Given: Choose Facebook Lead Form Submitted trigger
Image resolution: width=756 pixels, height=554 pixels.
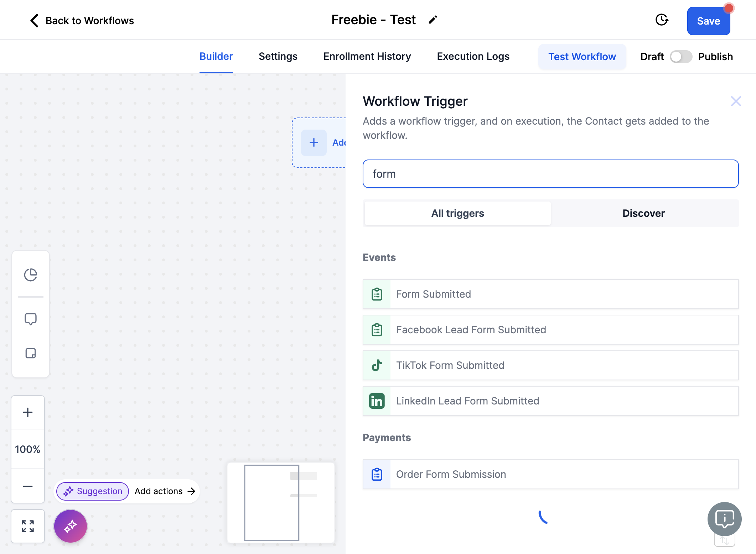Looking at the screenshot, I should 550,330.
